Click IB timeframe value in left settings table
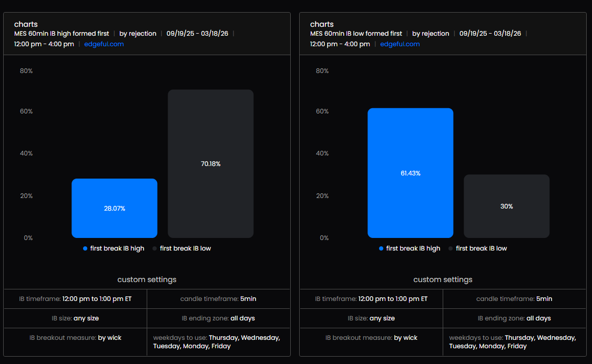This screenshot has height=364, width=592. pos(97,299)
